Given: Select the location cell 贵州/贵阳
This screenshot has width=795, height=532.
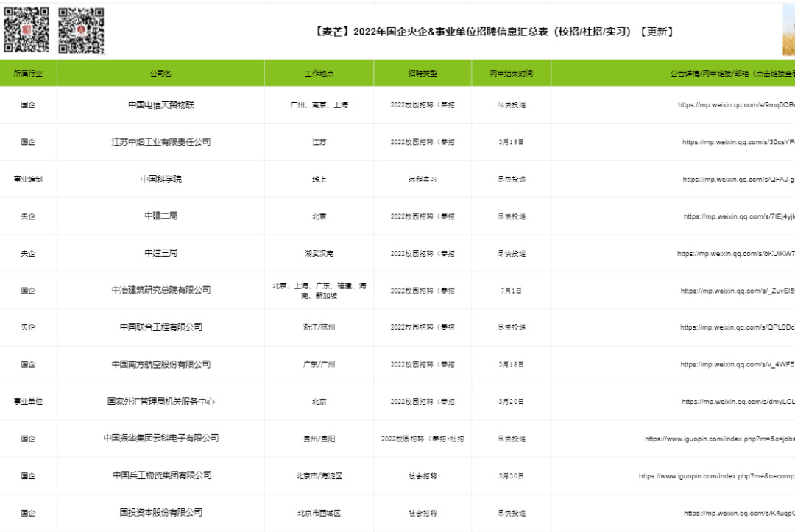Looking at the screenshot, I should pyautogui.click(x=319, y=439).
